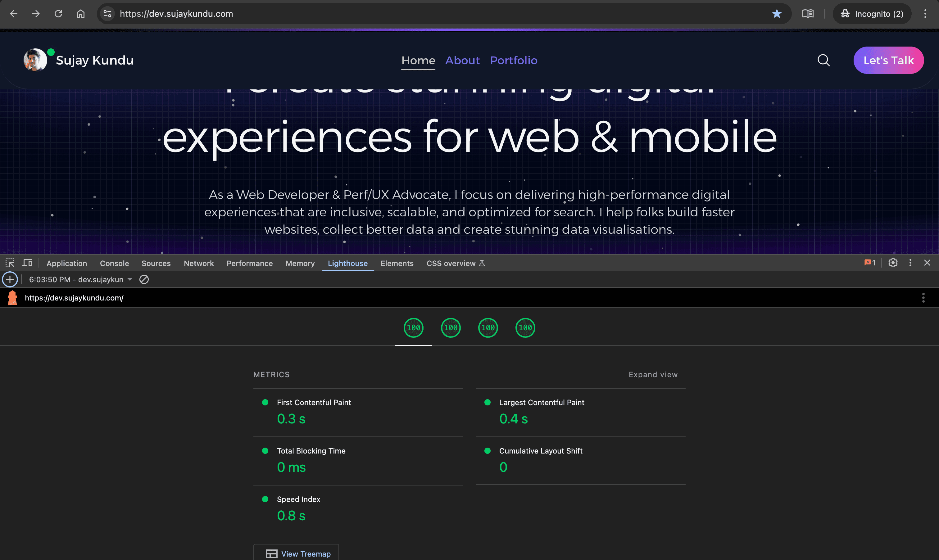
Task: Click the Let's Talk button
Action: coord(888,60)
